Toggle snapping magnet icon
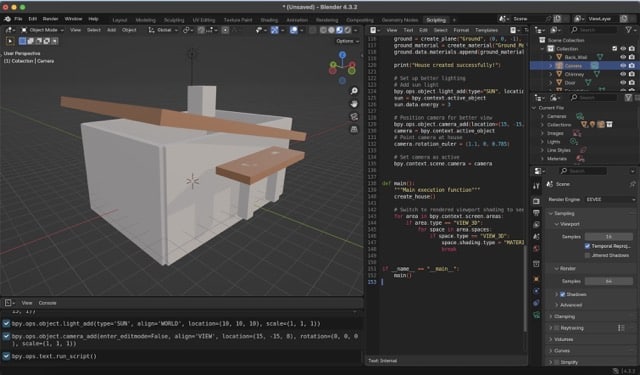The height and width of the screenshot is (375, 640). pos(201,30)
